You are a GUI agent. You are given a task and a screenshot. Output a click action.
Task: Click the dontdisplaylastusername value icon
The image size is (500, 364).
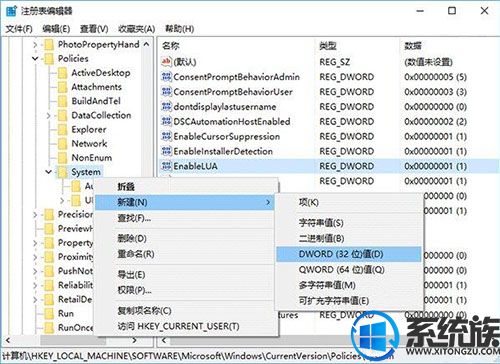(x=166, y=106)
